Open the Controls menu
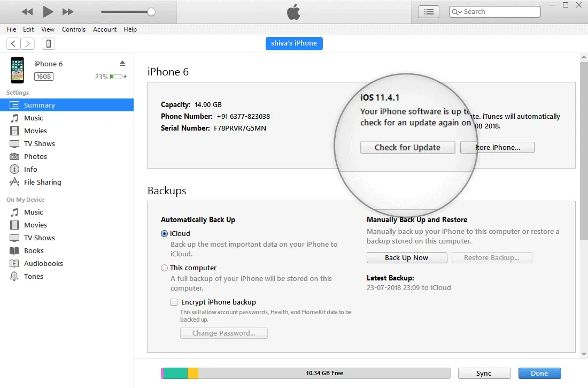The height and width of the screenshot is (388, 588). (x=74, y=29)
